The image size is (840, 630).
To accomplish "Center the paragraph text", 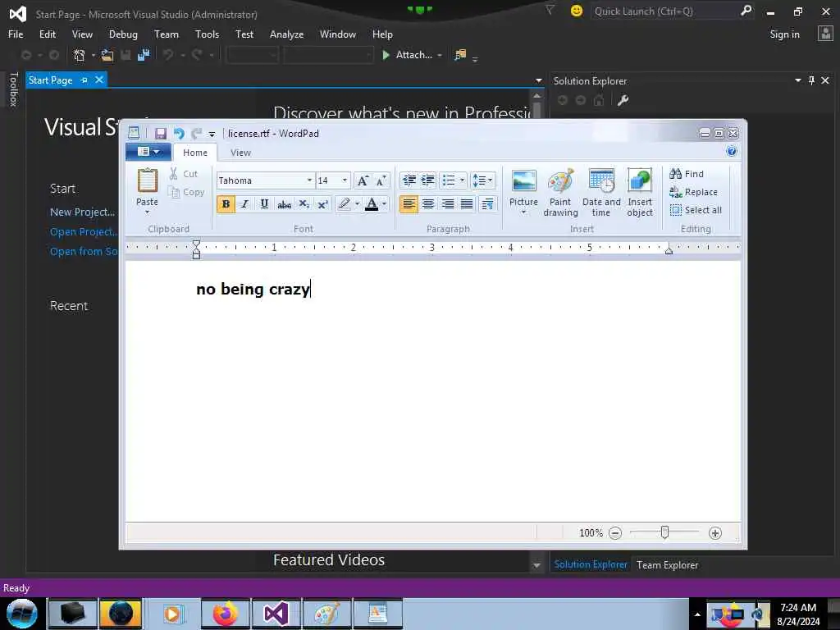I will coord(428,204).
